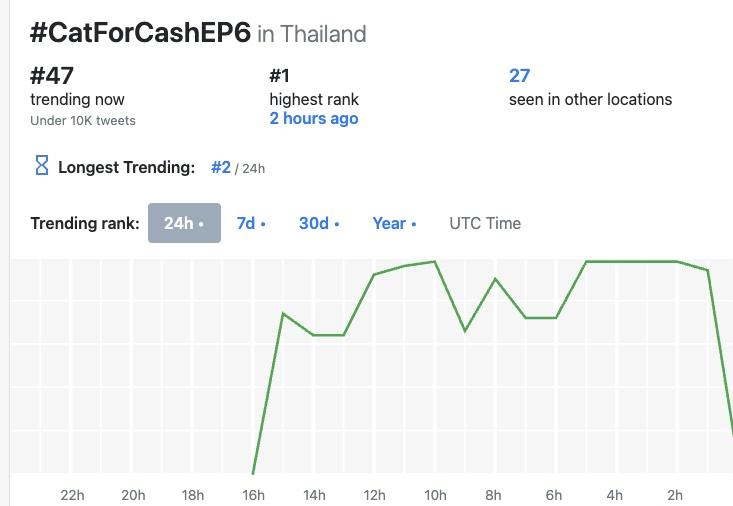Click the chart line peak above 10h
The width and height of the screenshot is (733, 506).
435,262
